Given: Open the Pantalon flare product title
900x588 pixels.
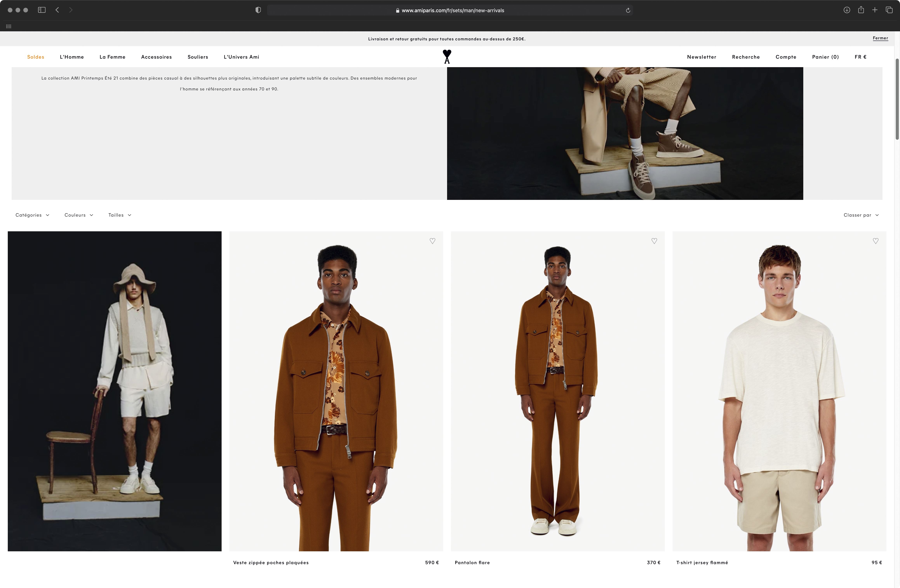Looking at the screenshot, I should (x=472, y=563).
